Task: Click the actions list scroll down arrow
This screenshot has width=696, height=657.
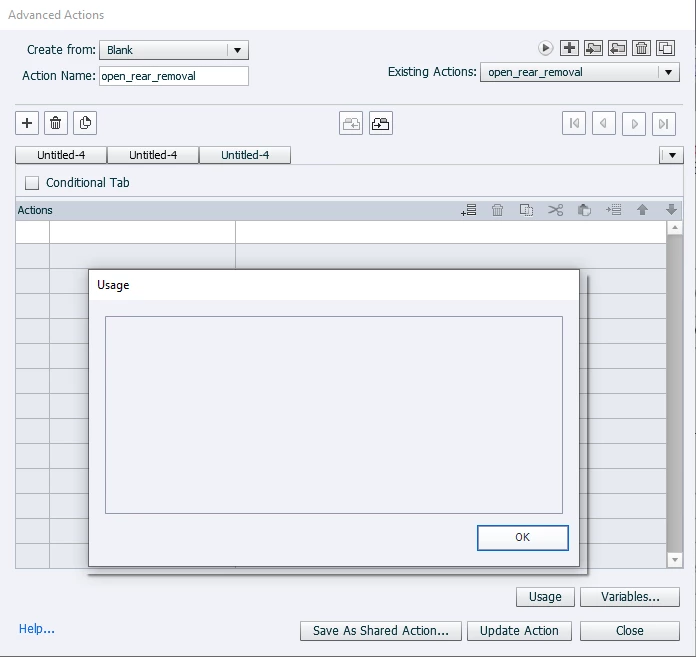Action: (675, 560)
